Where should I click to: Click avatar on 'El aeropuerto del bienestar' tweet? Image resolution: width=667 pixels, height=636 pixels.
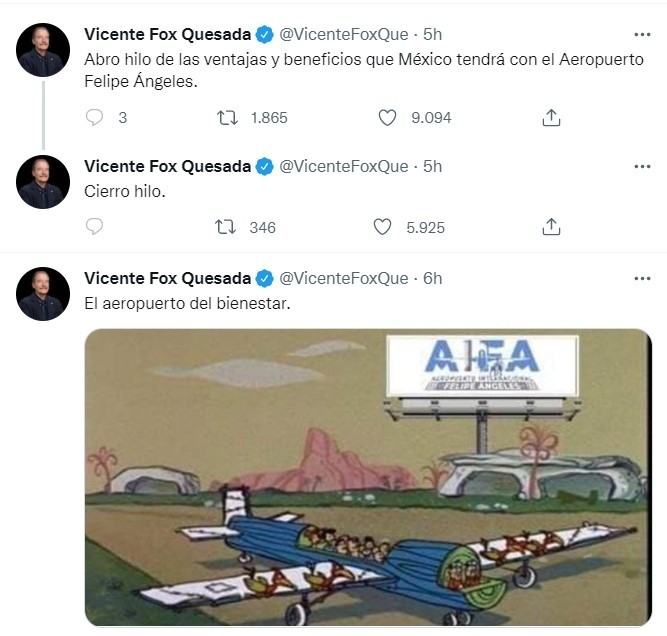[x=44, y=293]
